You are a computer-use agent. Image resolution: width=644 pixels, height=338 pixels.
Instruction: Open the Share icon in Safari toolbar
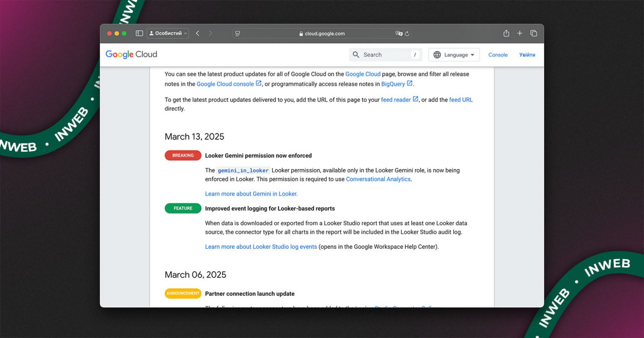(x=506, y=33)
